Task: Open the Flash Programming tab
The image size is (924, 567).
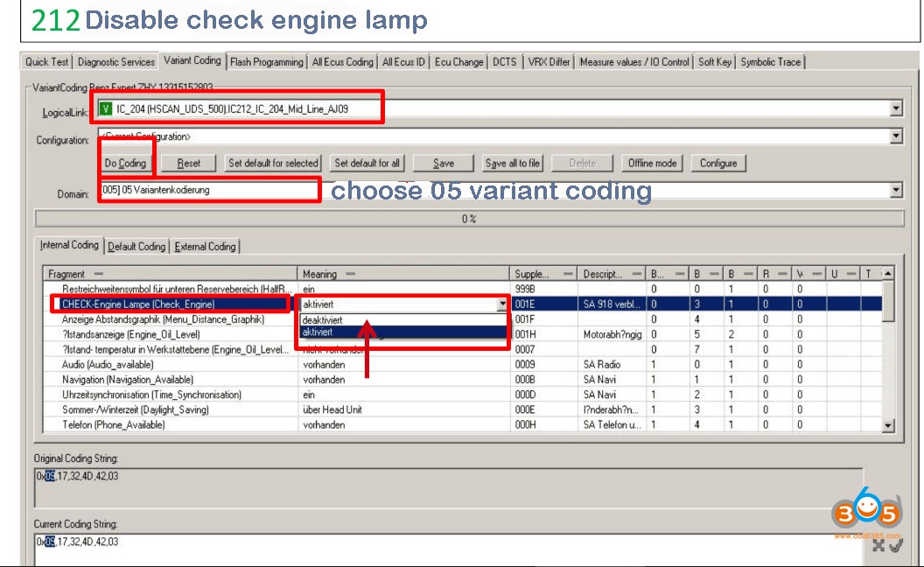Action: point(267,61)
